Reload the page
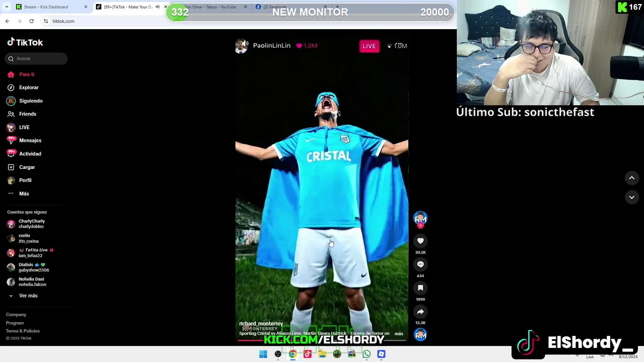Image resolution: width=644 pixels, height=362 pixels. click(x=31, y=21)
